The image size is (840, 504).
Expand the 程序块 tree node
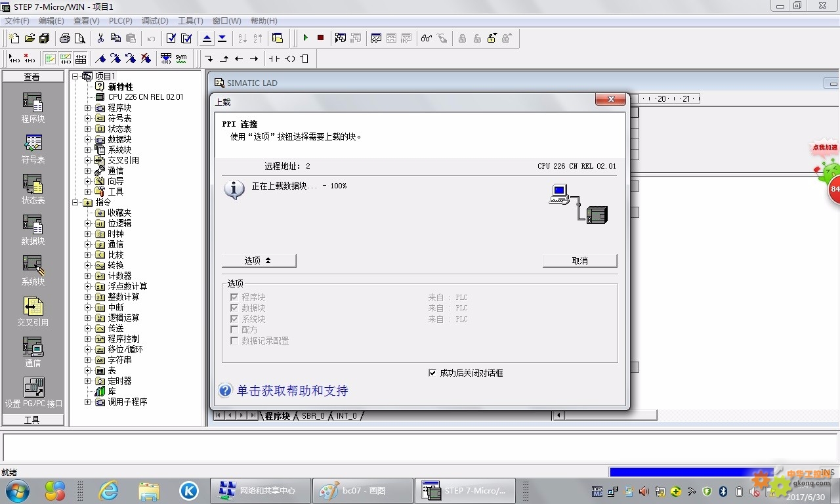(x=88, y=108)
